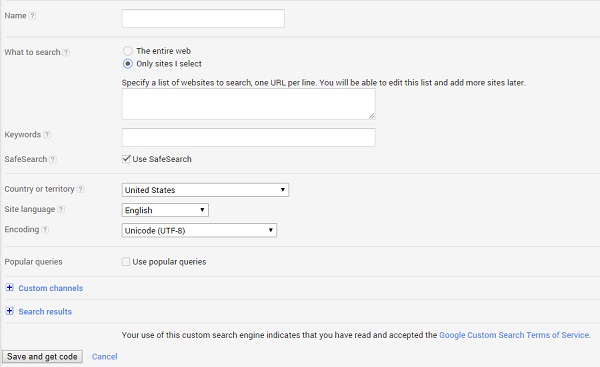Open the SafeSearch help icon
Screen dimensions: 600x367
53,159
